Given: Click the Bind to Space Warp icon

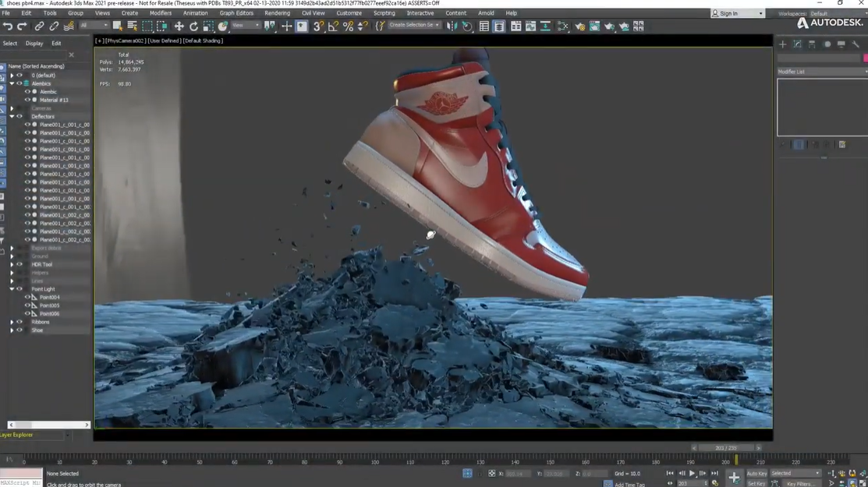Looking at the screenshot, I should (x=69, y=26).
